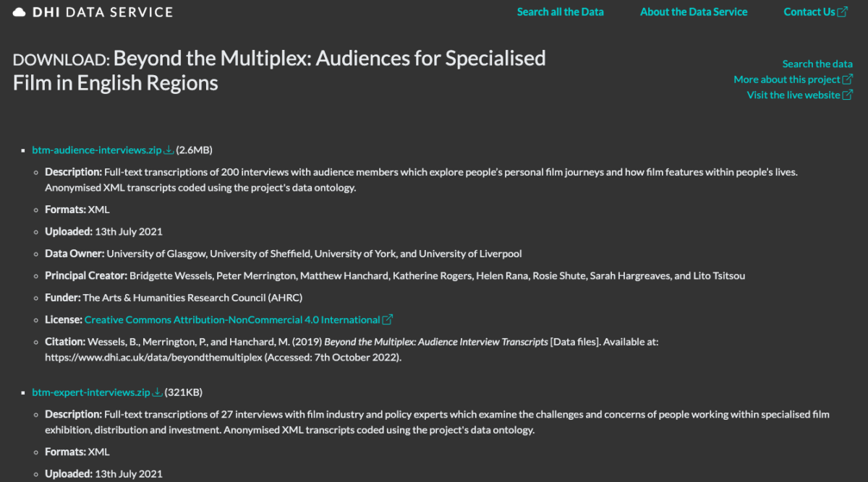The image size is (868, 482).
Task: Click download icon beside btm-audience-interviews.zip
Action: tap(169, 150)
